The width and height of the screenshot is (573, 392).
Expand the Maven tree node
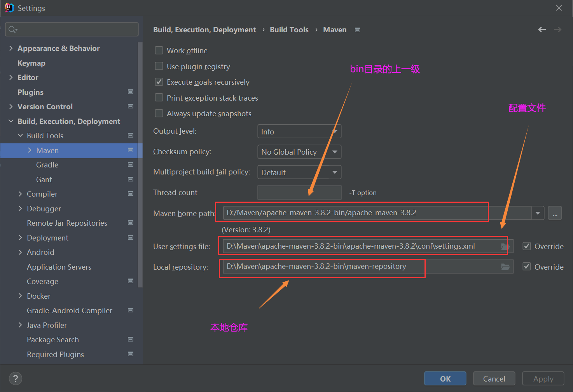(30, 150)
